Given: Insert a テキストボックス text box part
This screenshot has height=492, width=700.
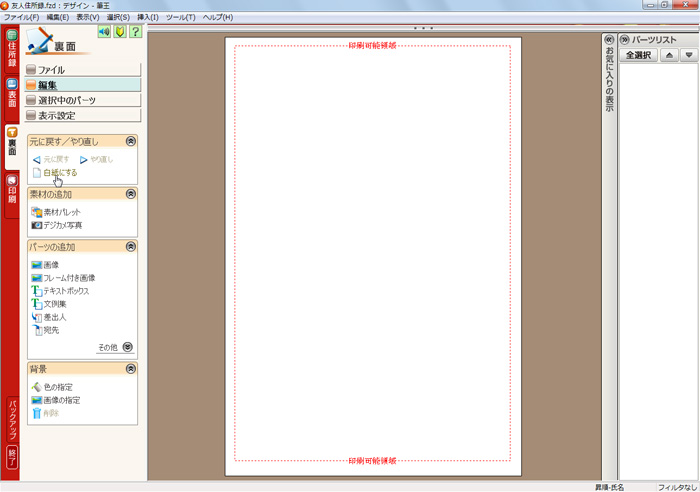Looking at the screenshot, I should 66,290.
